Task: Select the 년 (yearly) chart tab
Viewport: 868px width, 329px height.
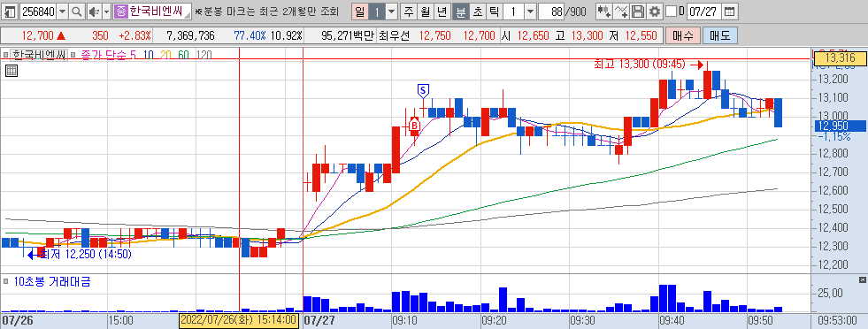Action: [x=442, y=11]
